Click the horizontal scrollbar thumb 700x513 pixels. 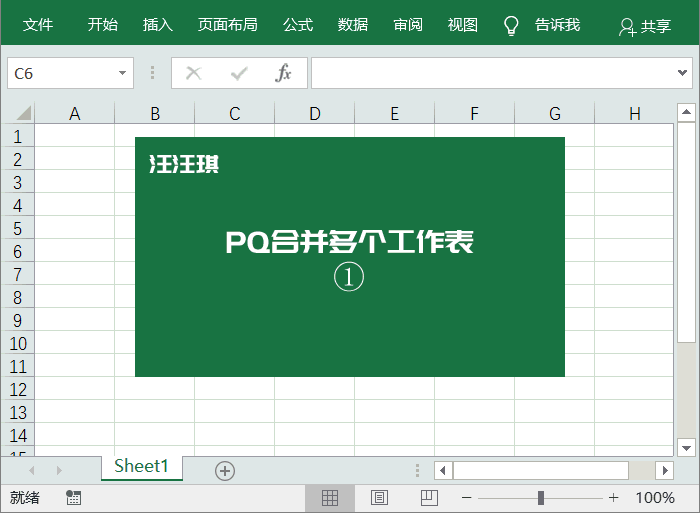pos(541,470)
